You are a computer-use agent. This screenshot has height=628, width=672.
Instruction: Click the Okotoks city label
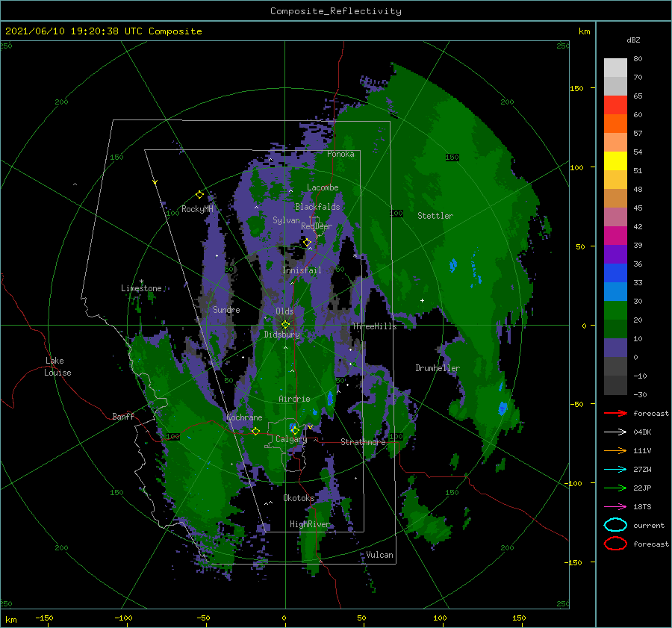(x=299, y=498)
